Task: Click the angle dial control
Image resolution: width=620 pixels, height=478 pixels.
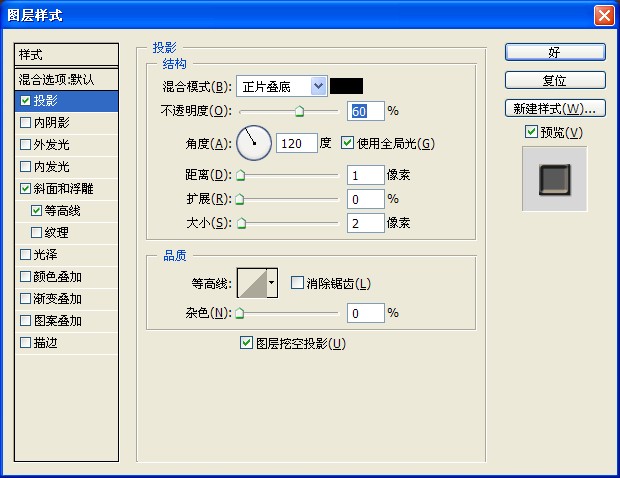Action: pyautogui.click(x=254, y=143)
